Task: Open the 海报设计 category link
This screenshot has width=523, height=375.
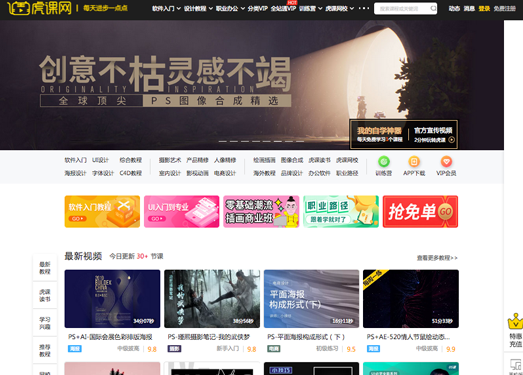Action: 75,173
